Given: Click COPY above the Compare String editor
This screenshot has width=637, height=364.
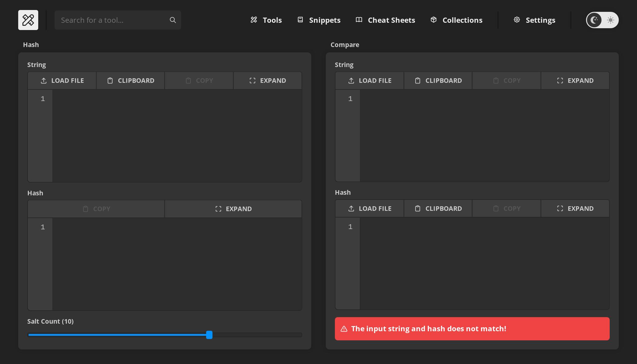Looking at the screenshot, I should tap(507, 81).
